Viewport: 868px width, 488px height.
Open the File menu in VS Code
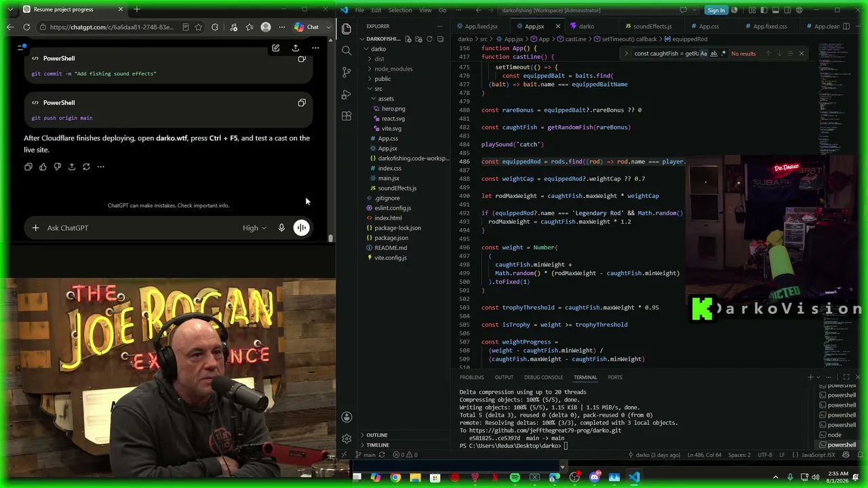[359, 10]
